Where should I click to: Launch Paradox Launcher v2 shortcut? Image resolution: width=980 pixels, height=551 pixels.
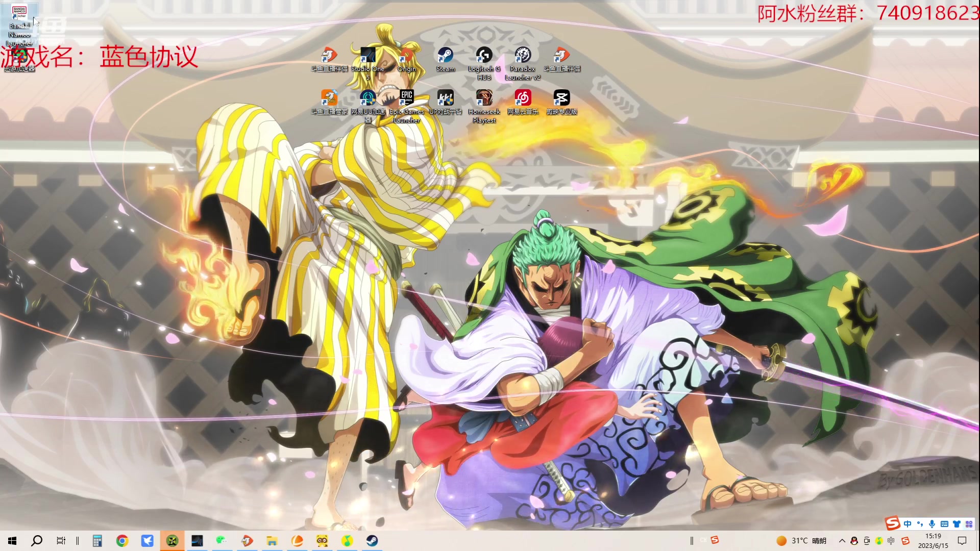(523, 63)
